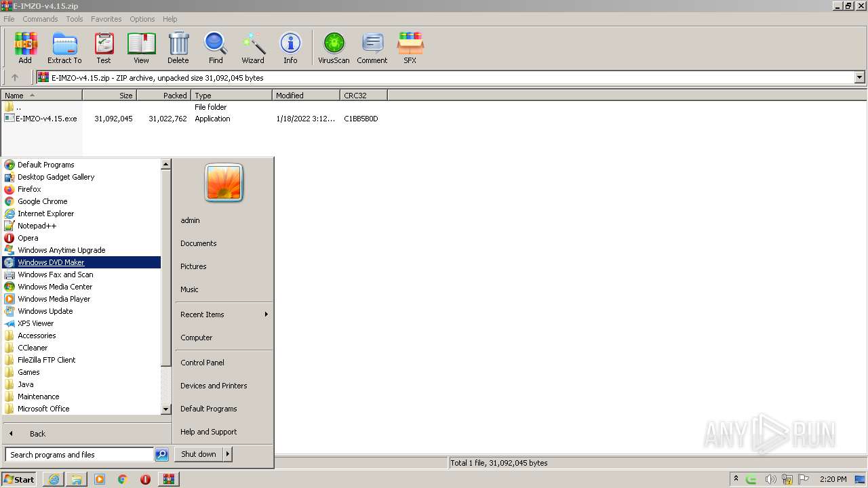Expand the archive path dropdown
Viewport: 868px width, 488px height.
[x=860, y=78]
